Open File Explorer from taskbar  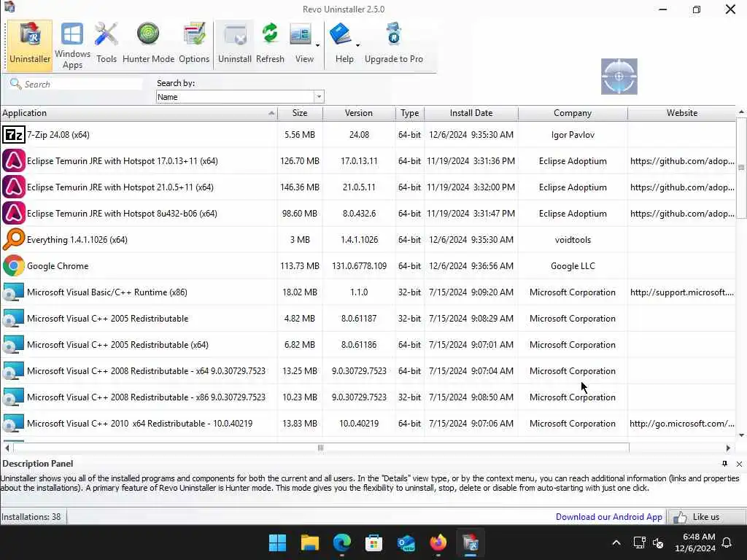pos(309,542)
